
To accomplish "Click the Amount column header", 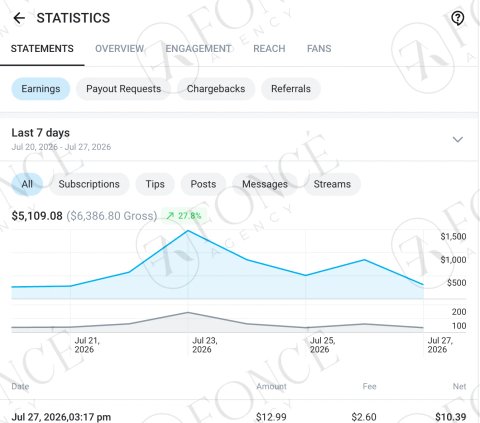I will pos(271,386).
